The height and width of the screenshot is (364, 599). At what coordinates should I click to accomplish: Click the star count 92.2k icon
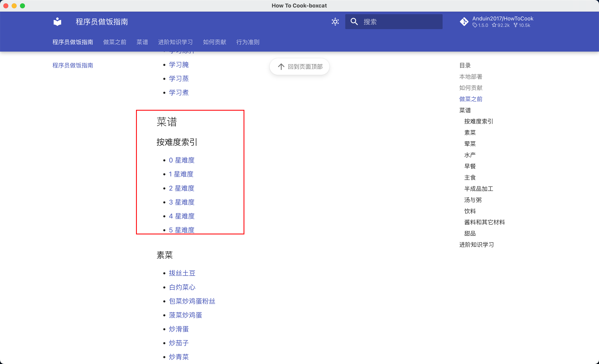494,25
